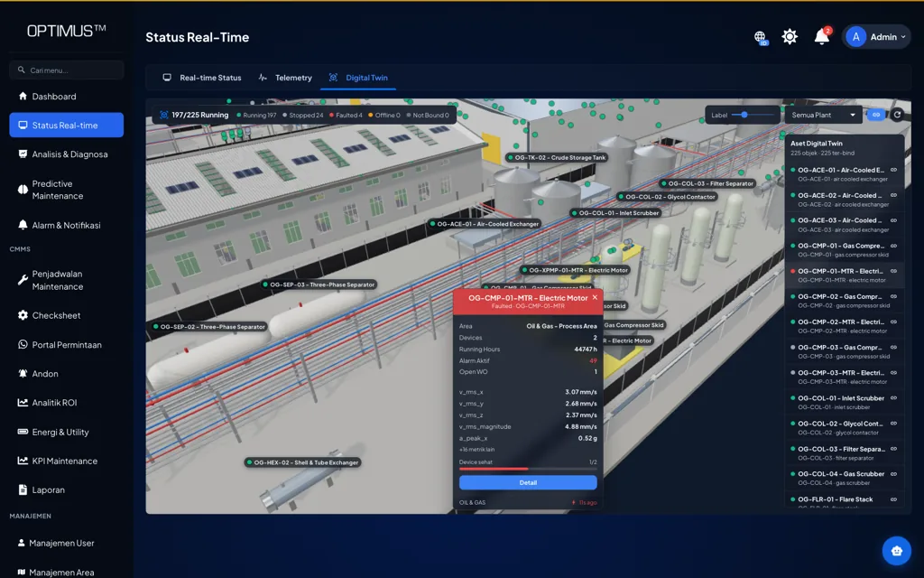The height and width of the screenshot is (578, 924).
Task: Click link icon on OG-COL-01 Inlet Scrubber row
Action: click(x=893, y=398)
